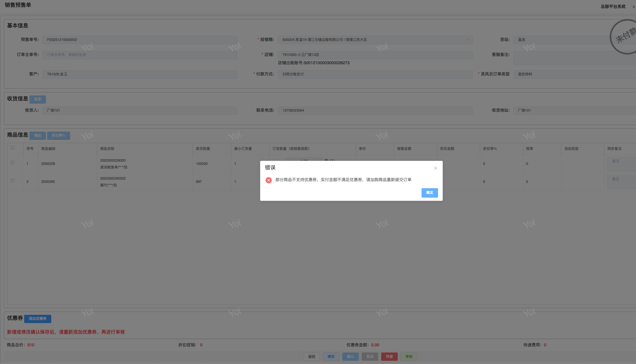This screenshot has height=364, width=636.
Task: Click the 返回 button at bottom
Action: (x=311, y=357)
